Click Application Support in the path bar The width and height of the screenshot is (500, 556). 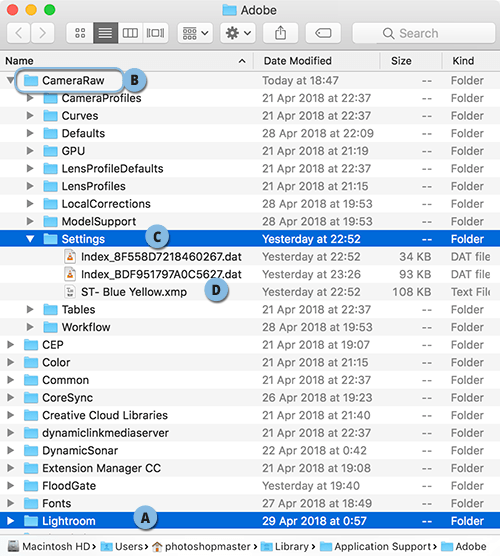click(x=376, y=546)
